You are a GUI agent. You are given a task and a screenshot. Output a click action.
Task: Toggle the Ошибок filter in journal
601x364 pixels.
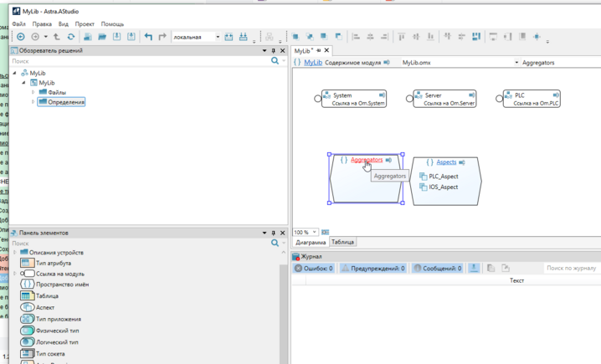tap(313, 269)
